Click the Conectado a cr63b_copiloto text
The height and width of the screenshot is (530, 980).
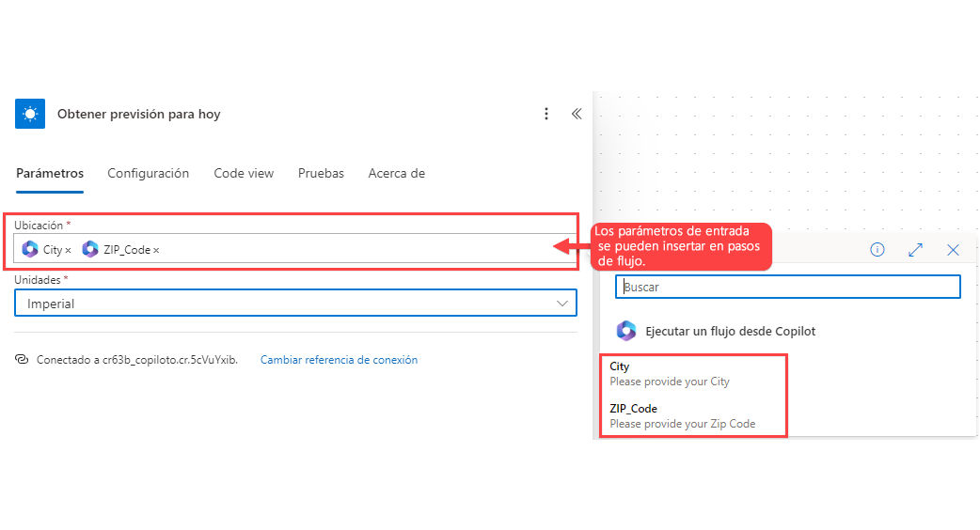[x=137, y=360]
